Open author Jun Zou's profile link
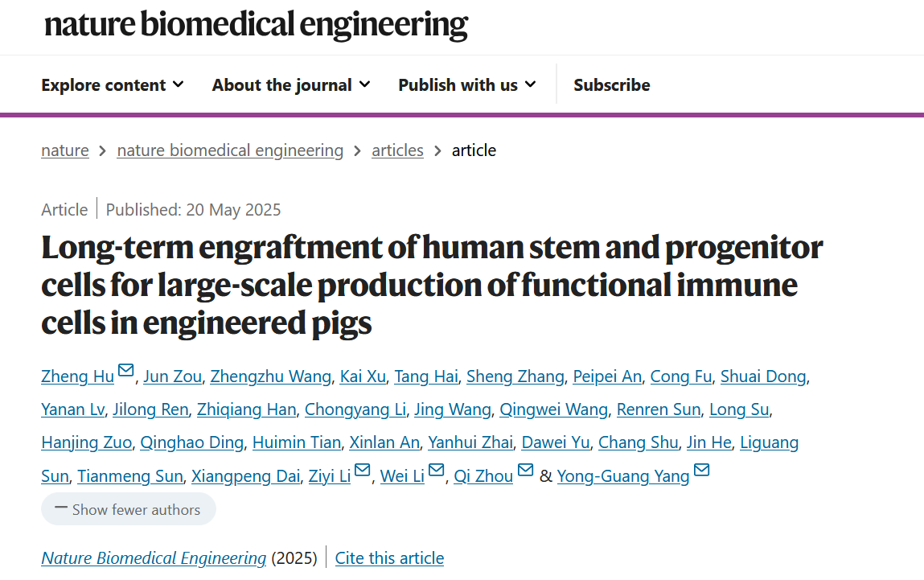 (x=172, y=376)
